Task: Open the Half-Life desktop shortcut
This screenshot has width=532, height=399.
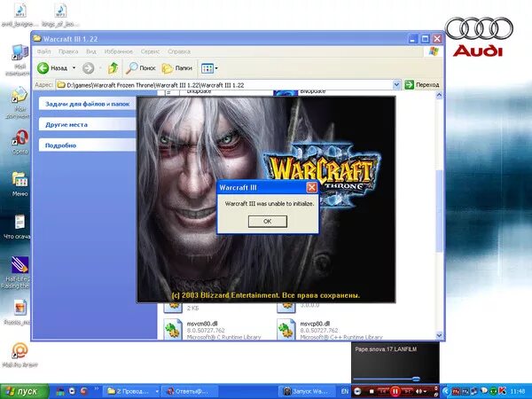Action: 18,271
